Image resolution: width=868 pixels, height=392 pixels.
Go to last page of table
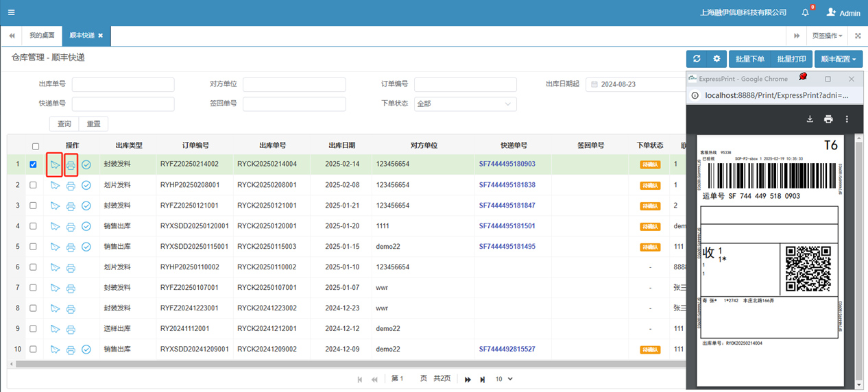pos(483,379)
